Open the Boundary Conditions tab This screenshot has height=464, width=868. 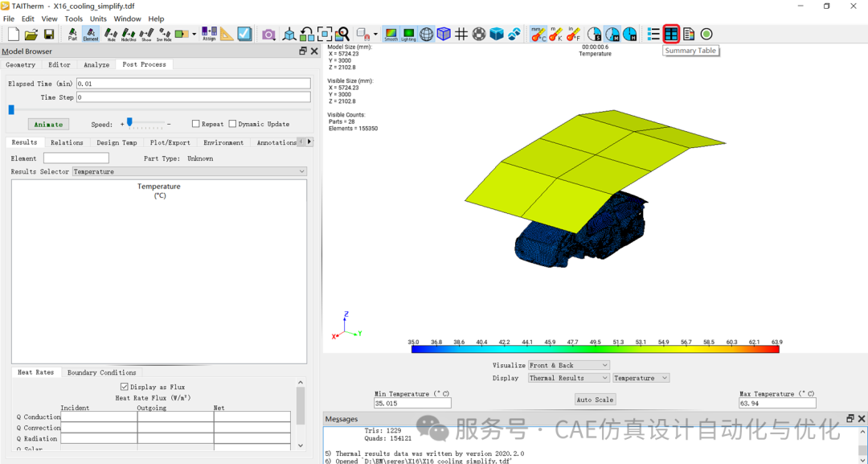[102, 372]
